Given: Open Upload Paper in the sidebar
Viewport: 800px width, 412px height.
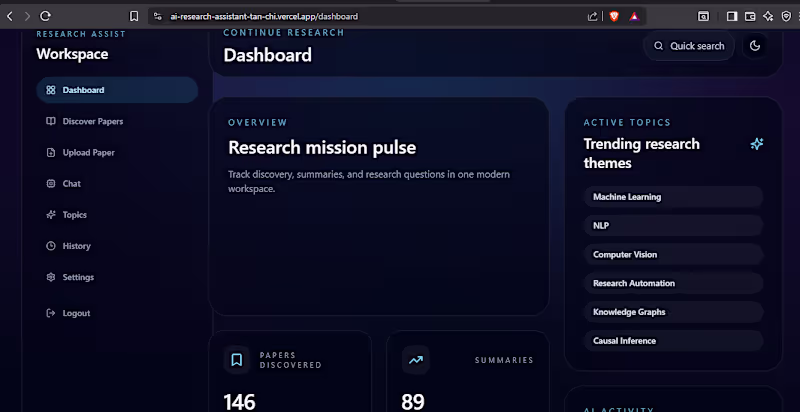Looking at the screenshot, I should pyautogui.click(x=117, y=152).
